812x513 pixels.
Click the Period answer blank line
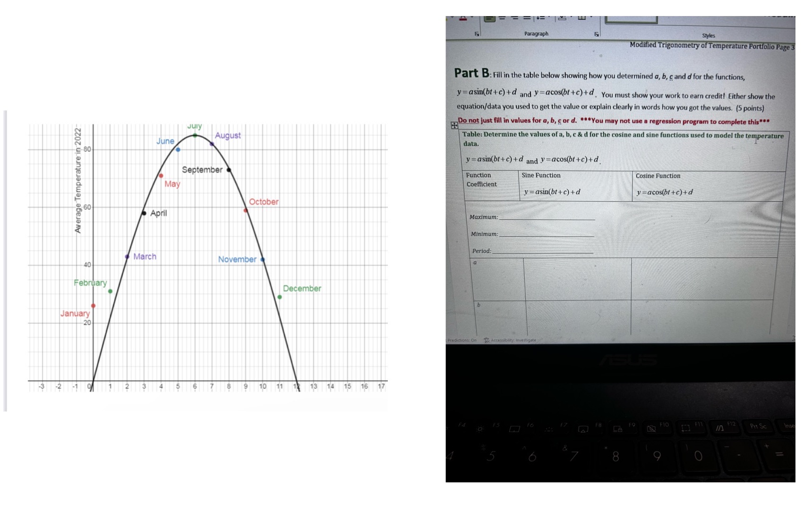543,252
